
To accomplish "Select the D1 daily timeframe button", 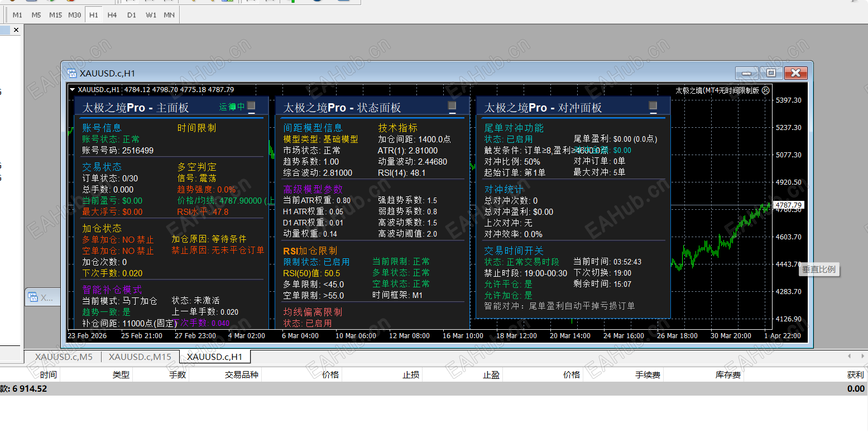I will pyautogui.click(x=131, y=15).
